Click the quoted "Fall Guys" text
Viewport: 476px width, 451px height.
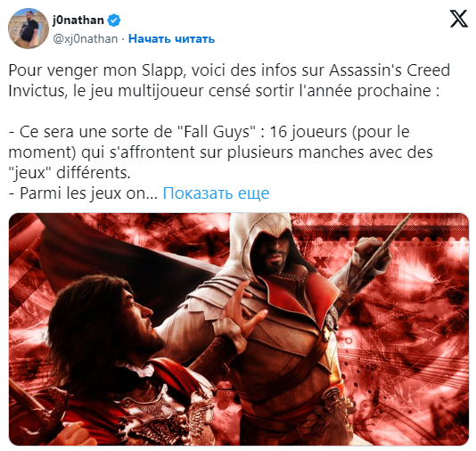click(216, 132)
